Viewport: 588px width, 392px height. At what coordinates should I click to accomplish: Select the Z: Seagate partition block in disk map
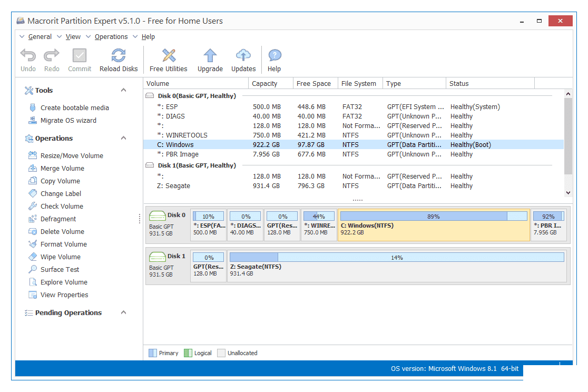(x=397, y=266)
